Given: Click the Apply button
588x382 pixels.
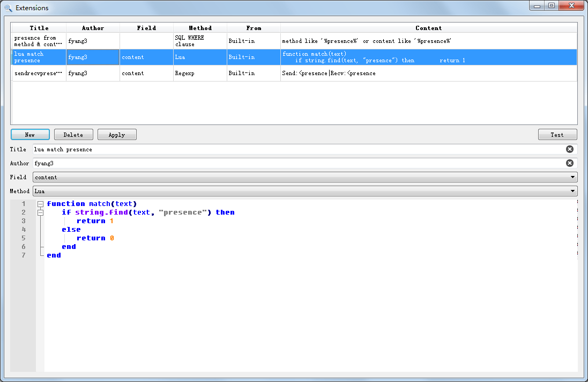Looking at the screenshot, I should (117, 135).
